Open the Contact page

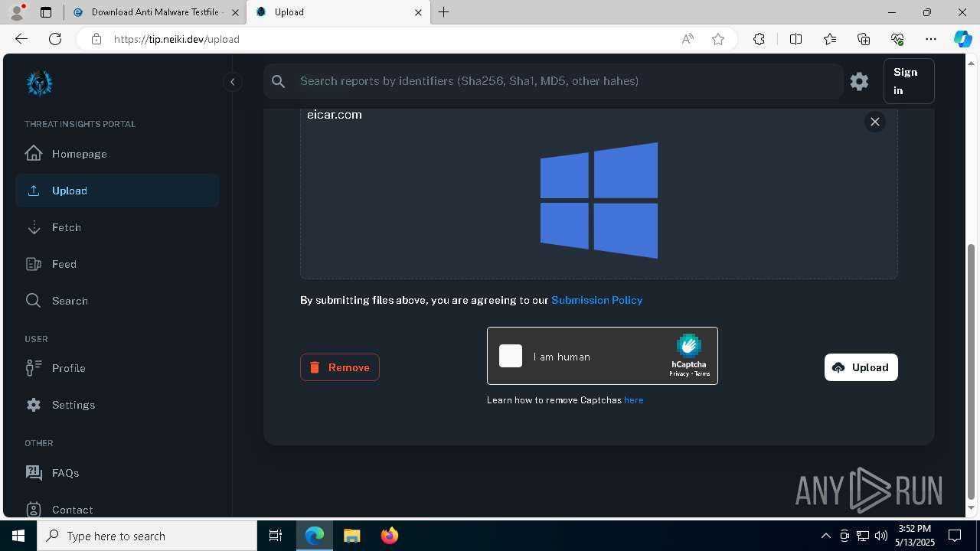pos(117,510)
